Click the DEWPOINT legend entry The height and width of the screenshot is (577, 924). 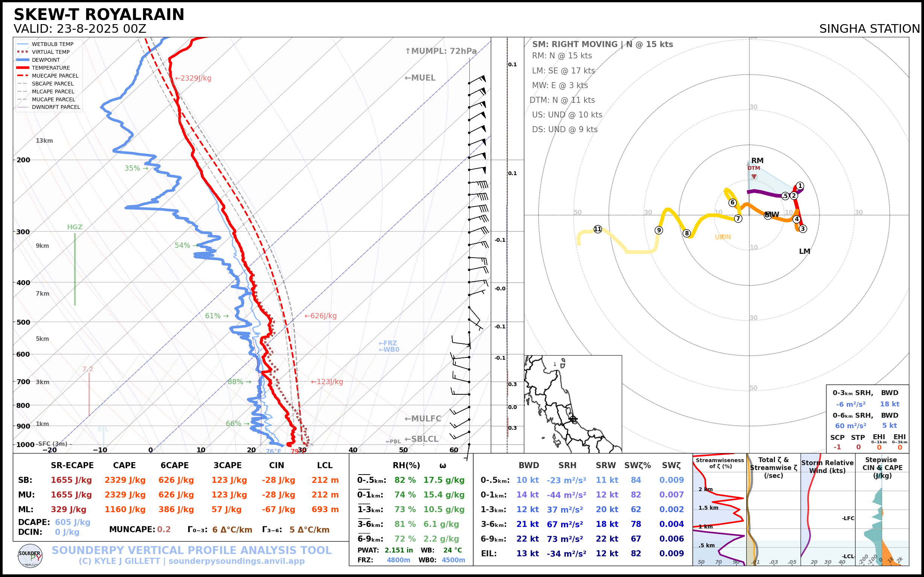[46, 60]
